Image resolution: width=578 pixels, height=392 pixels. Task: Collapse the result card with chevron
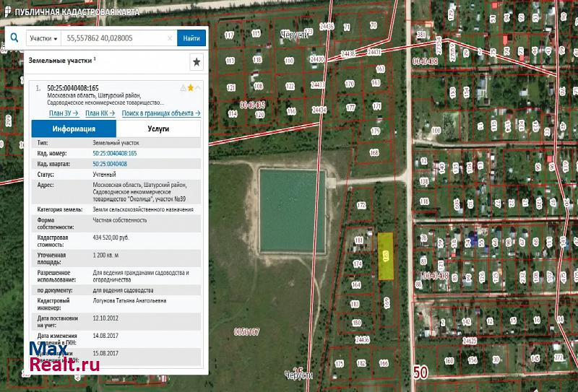[x=199, y=87]
